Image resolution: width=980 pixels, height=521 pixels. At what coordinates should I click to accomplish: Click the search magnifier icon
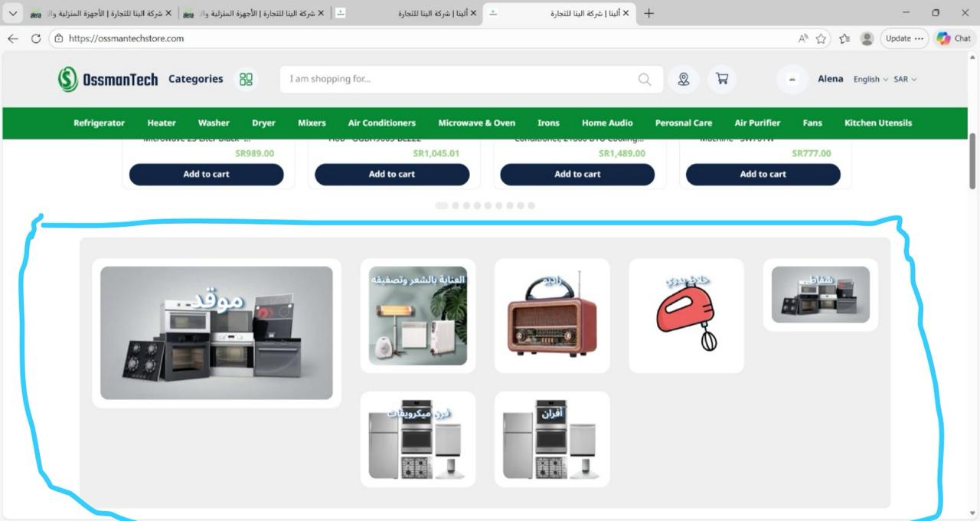(645, 80)
